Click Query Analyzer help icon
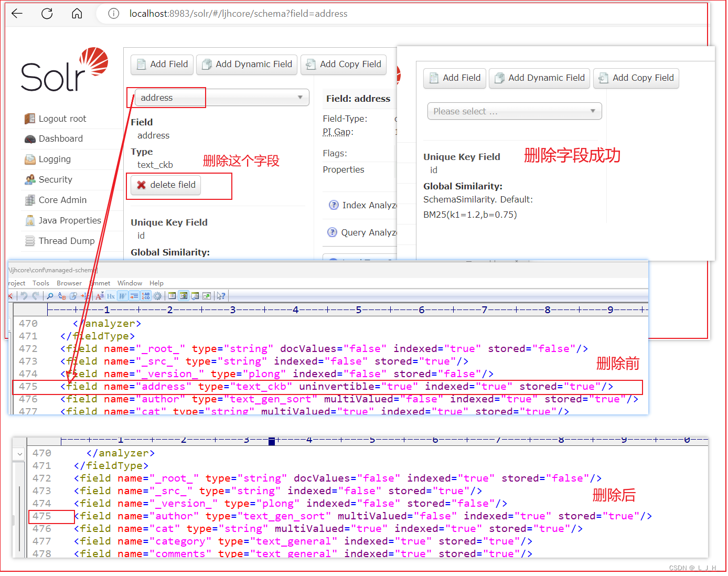 (x=333, y=232)
